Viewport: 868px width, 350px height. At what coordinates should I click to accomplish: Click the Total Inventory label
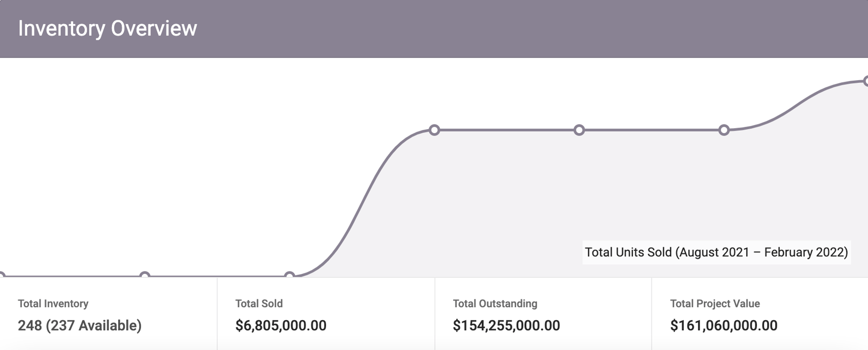pos(53,304)
